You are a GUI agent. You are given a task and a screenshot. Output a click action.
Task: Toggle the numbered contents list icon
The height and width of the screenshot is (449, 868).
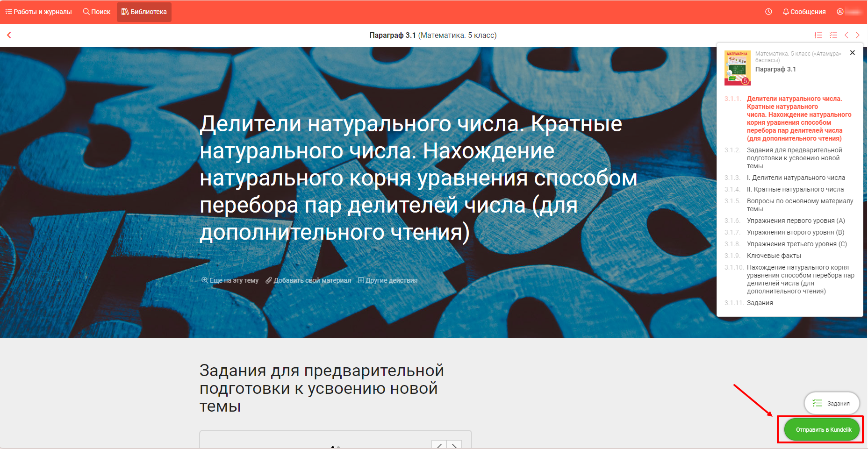point(818,35)
